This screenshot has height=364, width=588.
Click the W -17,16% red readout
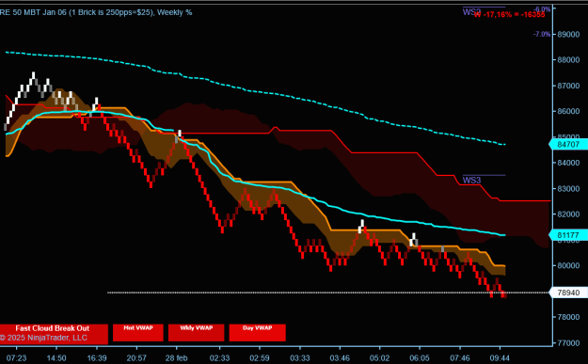pos(509,15)
